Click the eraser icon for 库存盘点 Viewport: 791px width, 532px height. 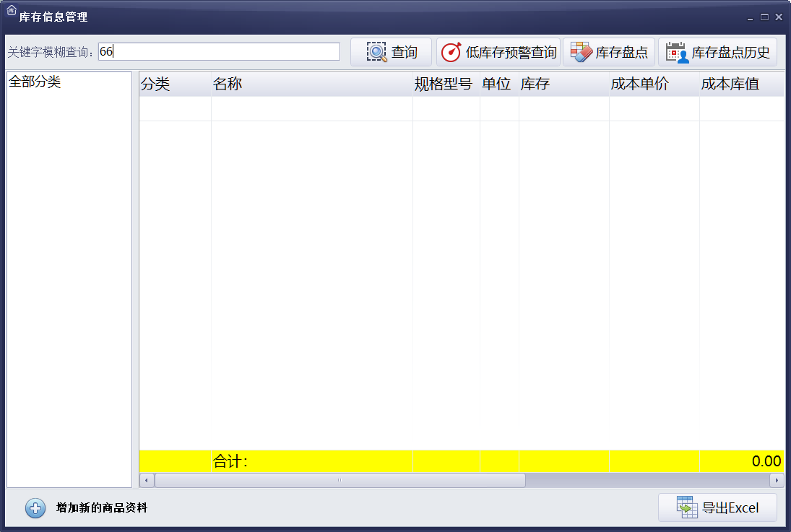pyautogui.click(x=581, y=52)
